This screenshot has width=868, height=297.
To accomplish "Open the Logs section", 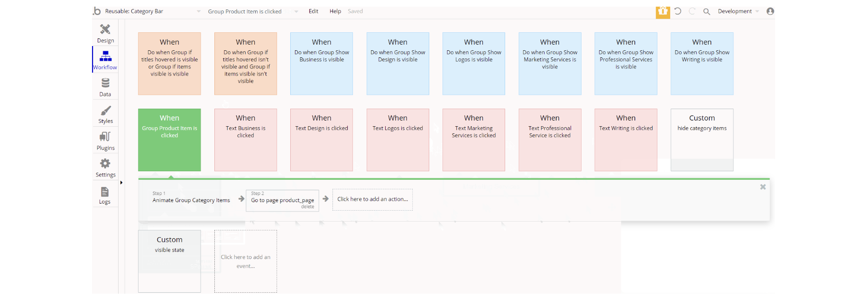I will tap(105, 195).
